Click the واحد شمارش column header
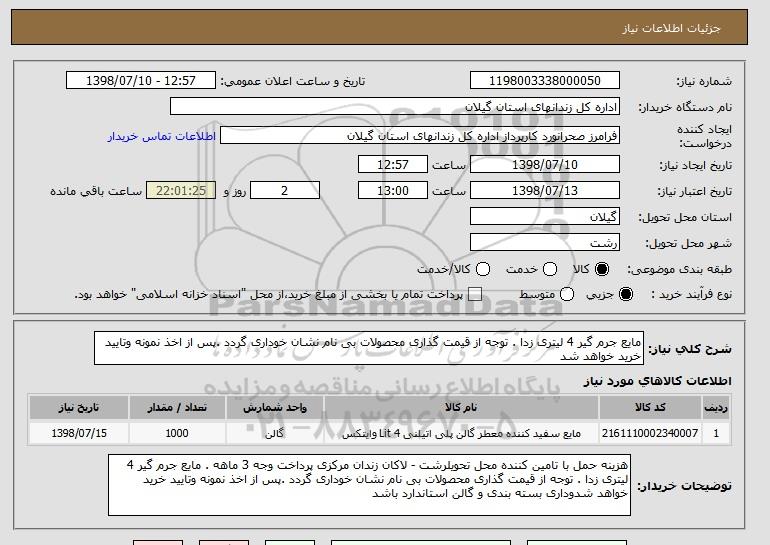Image resolution: width=770 pixels, height=545 pixels. 275,408
